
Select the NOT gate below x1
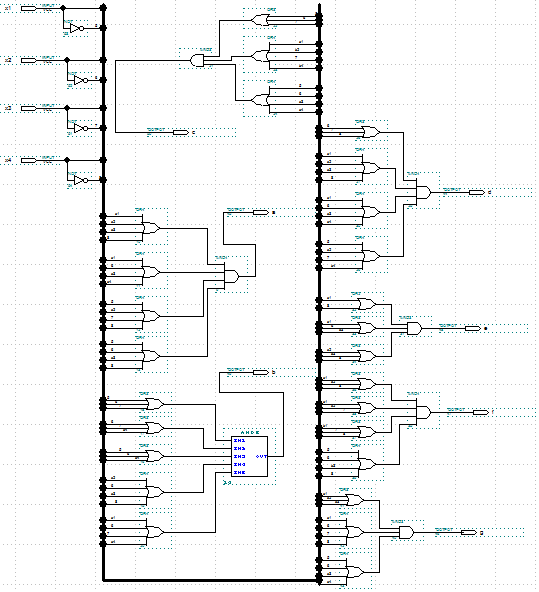77,28
